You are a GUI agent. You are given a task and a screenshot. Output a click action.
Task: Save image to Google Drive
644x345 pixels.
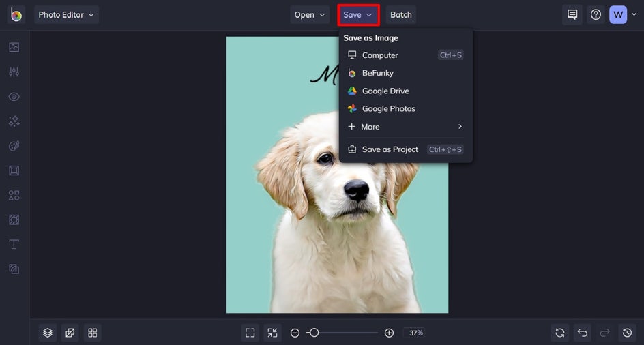pos(406,91)
